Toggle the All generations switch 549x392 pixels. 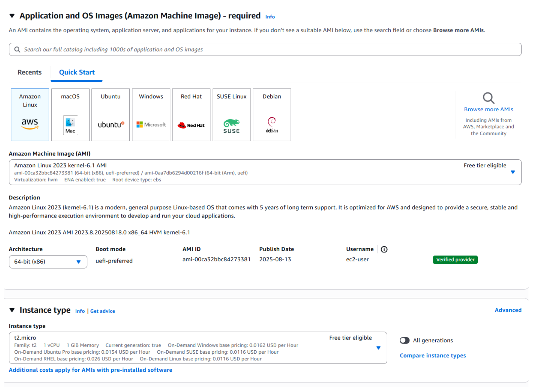pyautogui.click(x=404, y=340)
